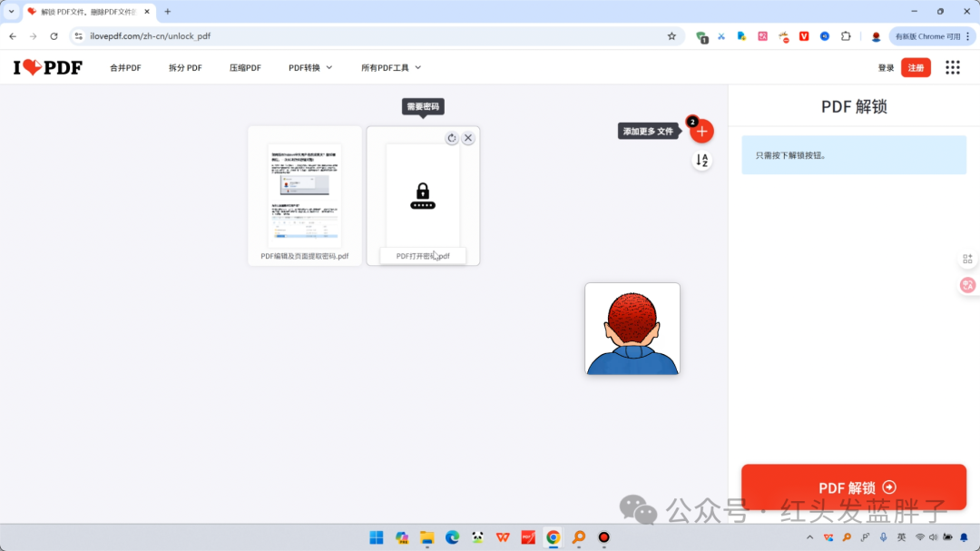Go to the 压缩PDF menu item
Image resolution: width=980 pixels, height=551 pixels.
(245, 68)
